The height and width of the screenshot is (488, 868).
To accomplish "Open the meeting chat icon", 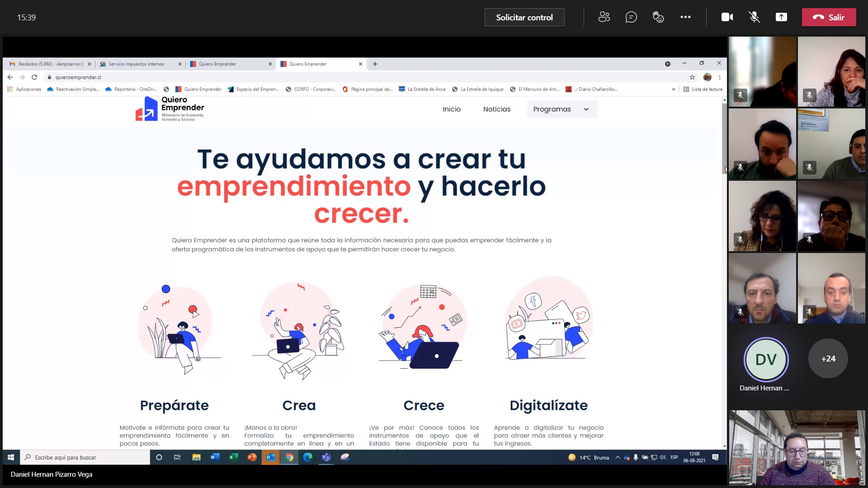I will pyautogui.click(x=631, y=17).
